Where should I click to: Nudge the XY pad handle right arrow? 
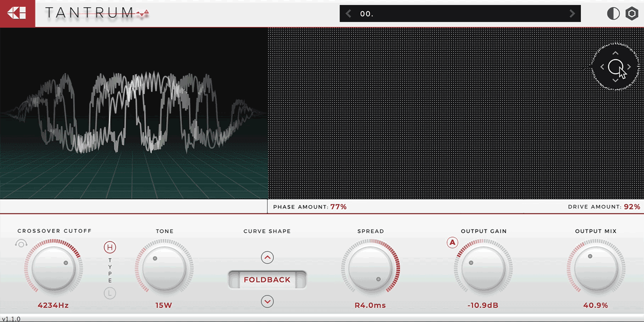[x=629, y=67]
